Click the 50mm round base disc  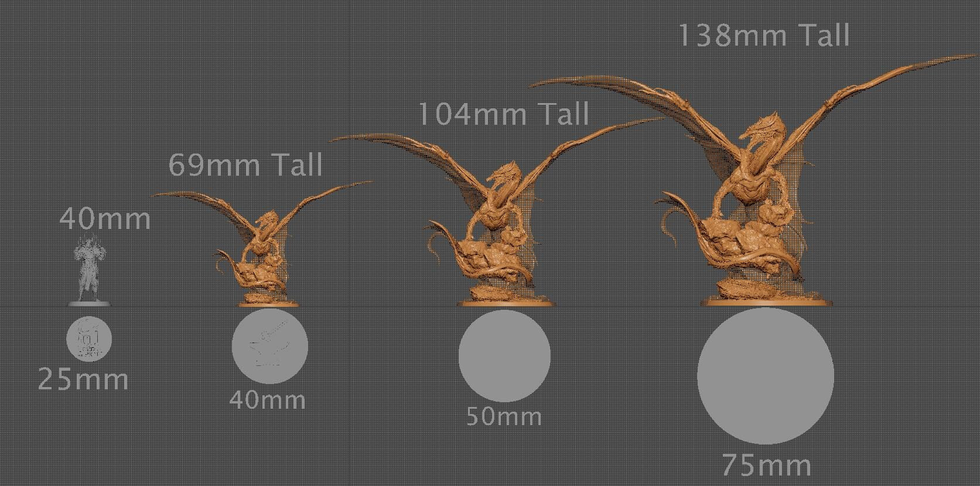[x=504, y=356]
